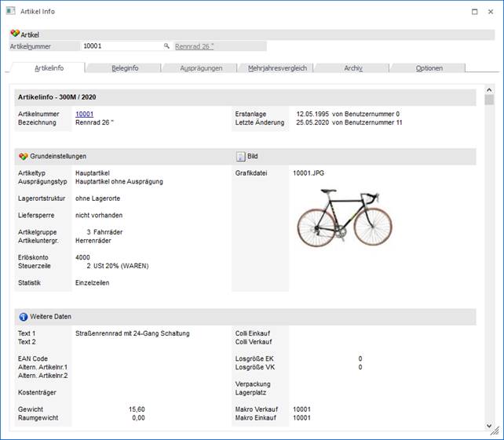
Task: Select the Mehrjahresvergleich tab
Action: tap(277, 68)
